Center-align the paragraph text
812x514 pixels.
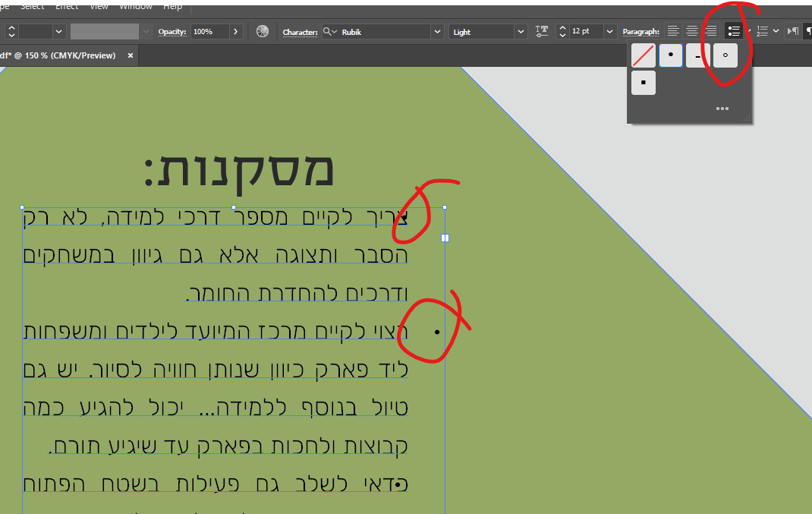pyautogui.click(x=692, y=31)
